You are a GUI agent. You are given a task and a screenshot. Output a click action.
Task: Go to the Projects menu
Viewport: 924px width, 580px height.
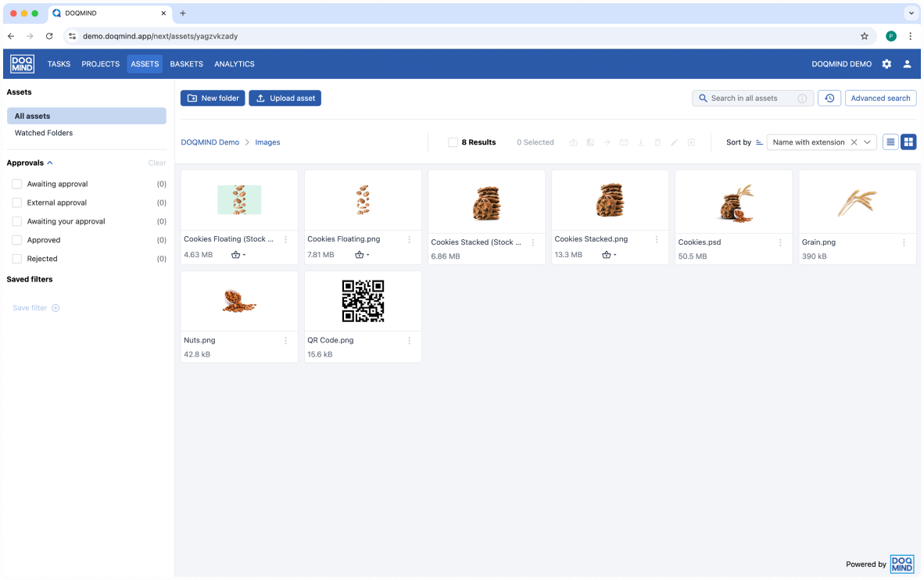(x=100, y=63)
